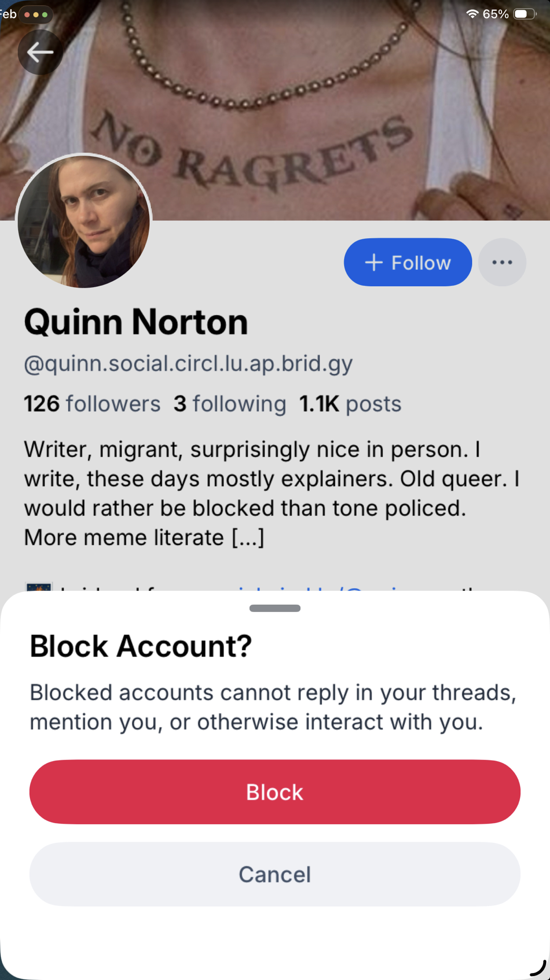This screenshot has height=980, width=550.
Task: Tap the 1.1K posts count
Action: [x=350, y=404]
